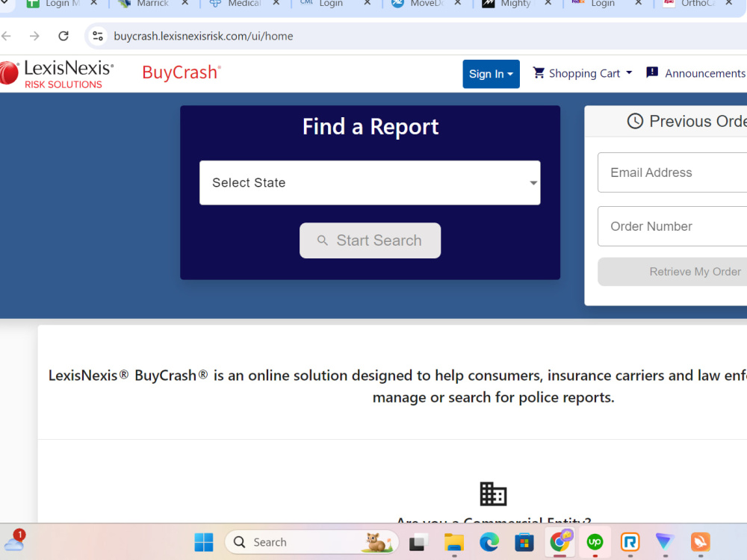Click the taskbar Search box
The image size is (747, 560).
tap(311, 542)
